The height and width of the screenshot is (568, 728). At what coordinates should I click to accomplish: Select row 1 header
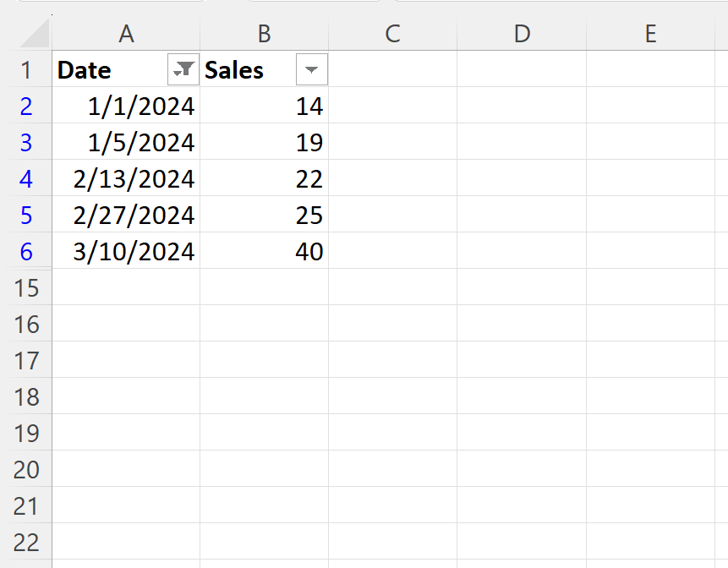[x=26, y=69]
